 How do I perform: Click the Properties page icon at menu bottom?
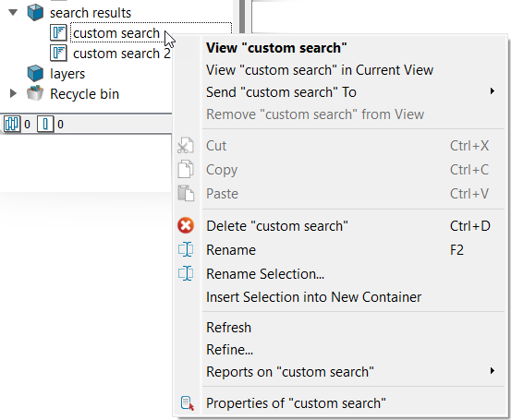(x=188, y=403)
